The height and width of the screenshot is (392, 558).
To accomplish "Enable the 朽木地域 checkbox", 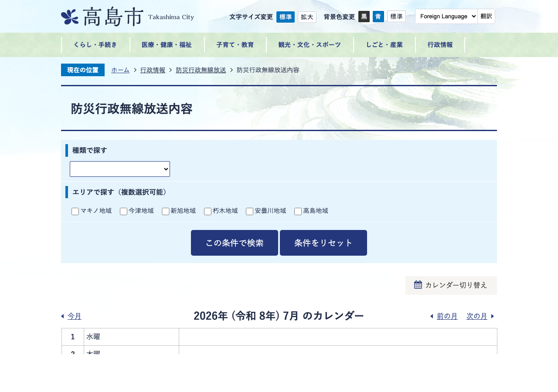I will (x=208, y=211).
